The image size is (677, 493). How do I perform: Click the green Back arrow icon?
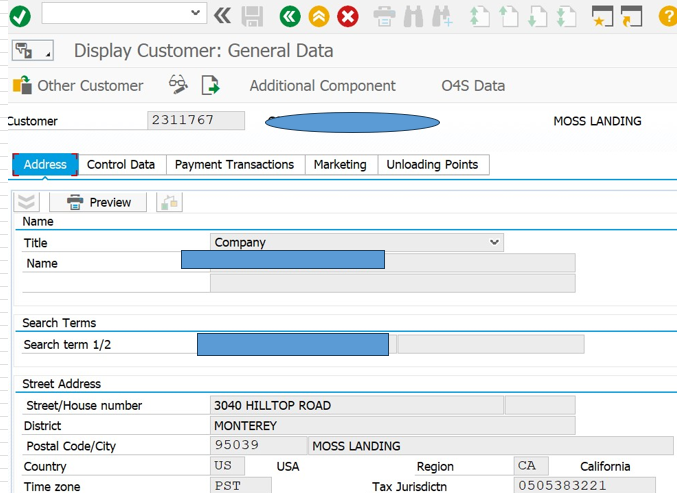(290, 16)
